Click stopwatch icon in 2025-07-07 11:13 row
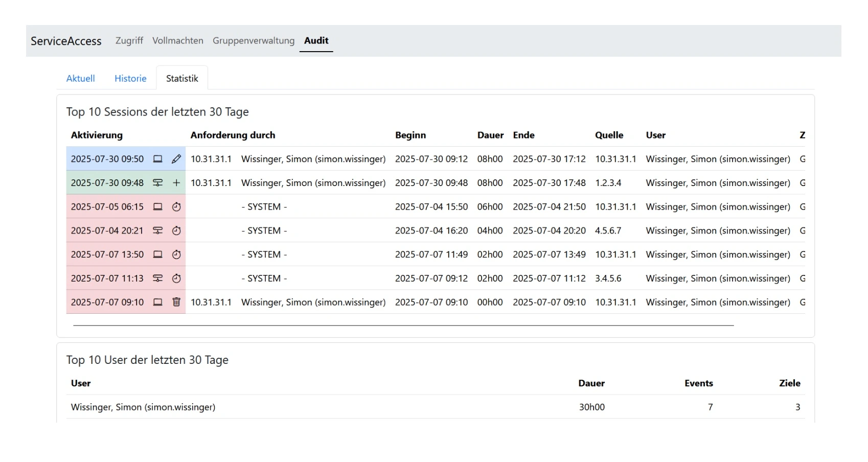The image size is (868, 462). click(176, 279)
